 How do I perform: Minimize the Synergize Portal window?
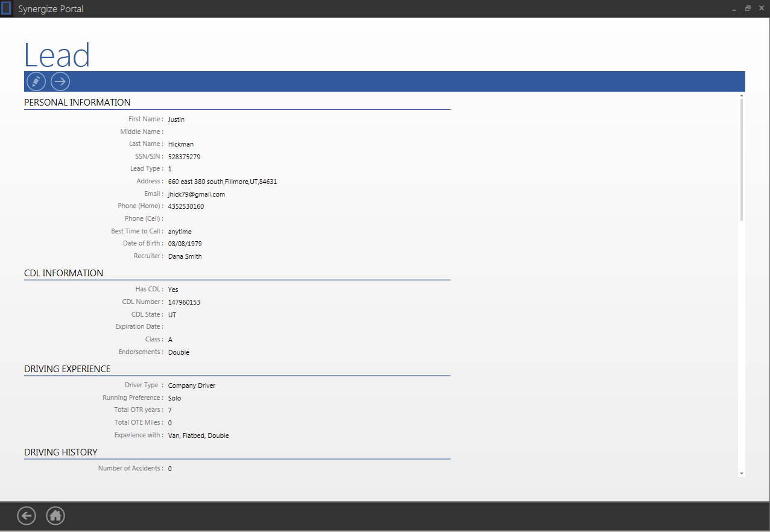[734, 9]
